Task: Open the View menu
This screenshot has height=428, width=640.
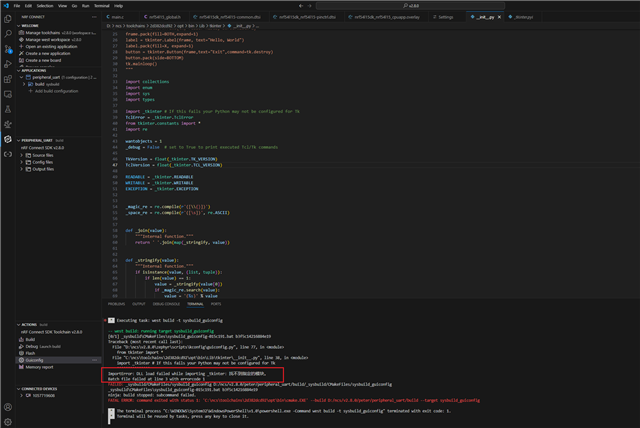Action: coord(62,6)
